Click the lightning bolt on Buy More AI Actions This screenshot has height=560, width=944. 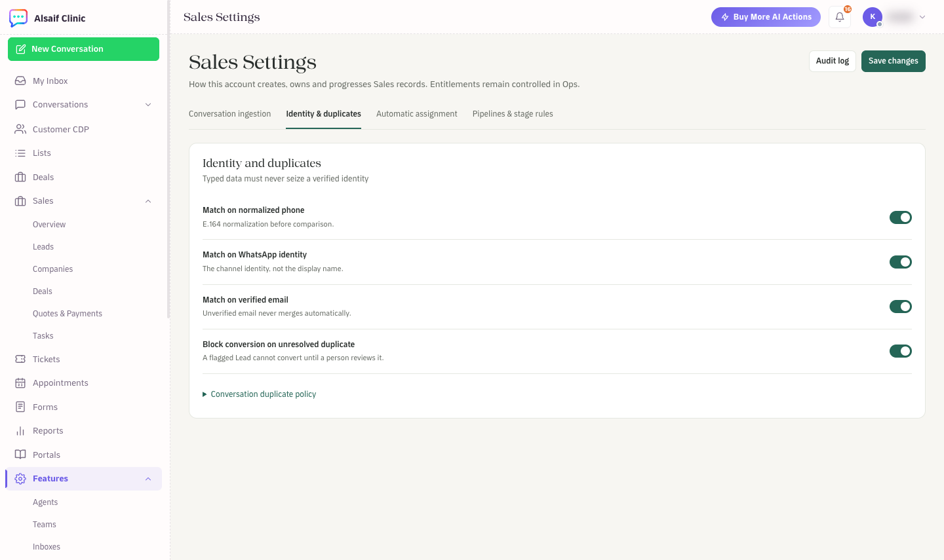(x=725, y=17)
